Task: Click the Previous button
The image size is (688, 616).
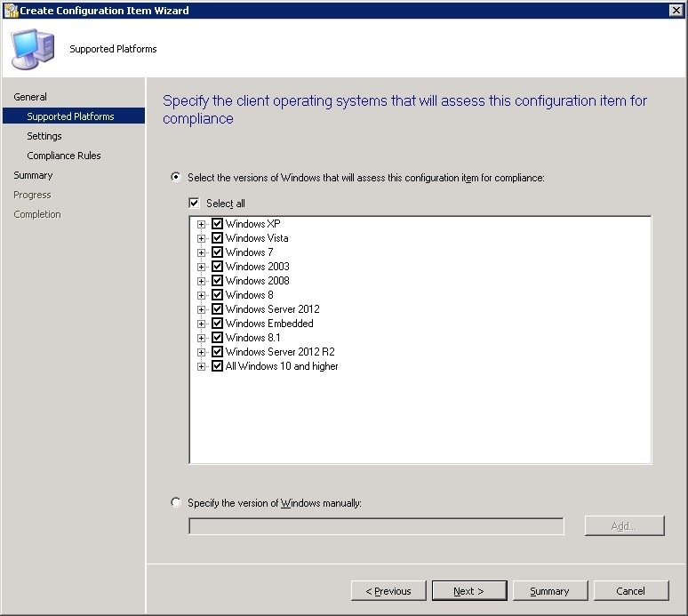Action: 388,590
